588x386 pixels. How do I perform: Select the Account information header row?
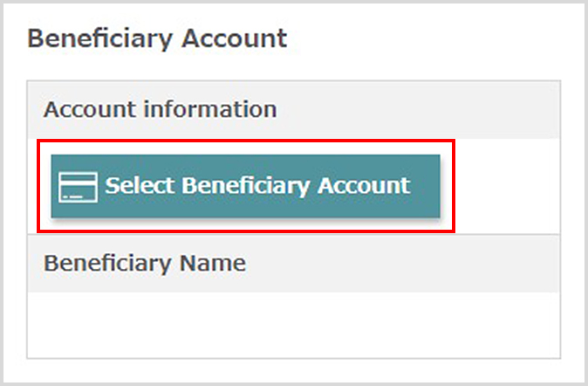point(294,110)
